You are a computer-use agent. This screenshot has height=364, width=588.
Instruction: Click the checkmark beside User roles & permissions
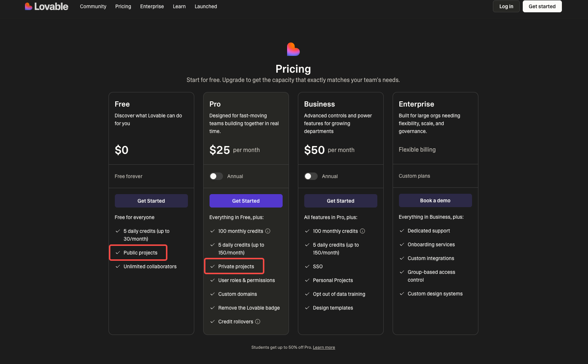tap(213, 280)
